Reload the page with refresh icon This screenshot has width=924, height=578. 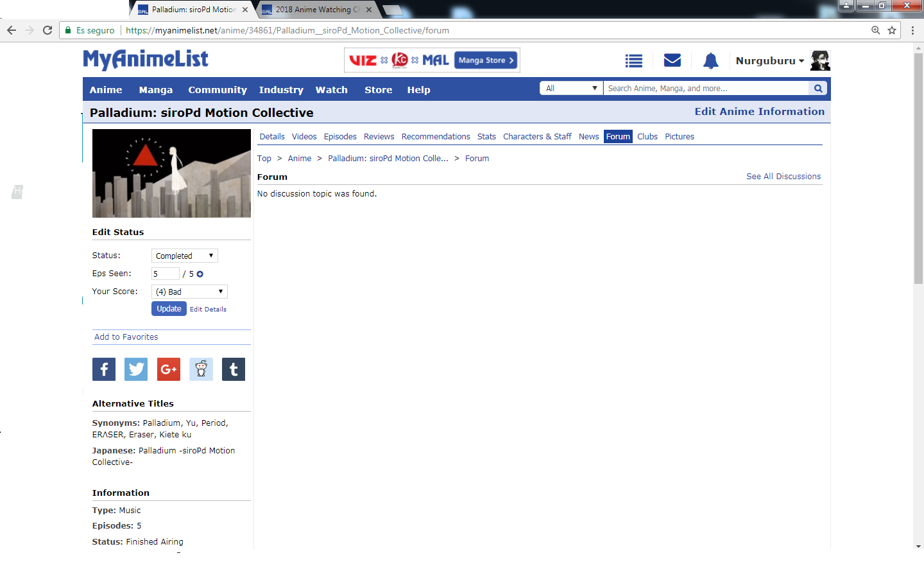tap(47, 30)
